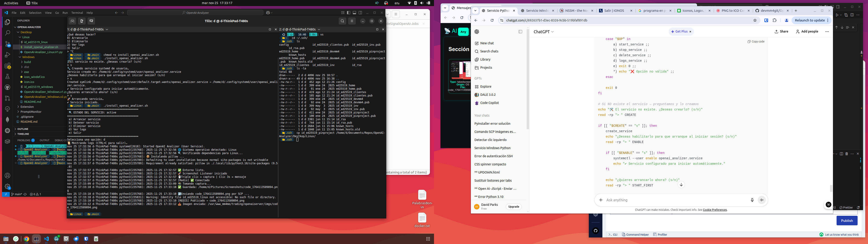868x244 pixels.
Task: Click scroll-to-bottom arrow in ChatGPT conversation
Action: (681, 185)
